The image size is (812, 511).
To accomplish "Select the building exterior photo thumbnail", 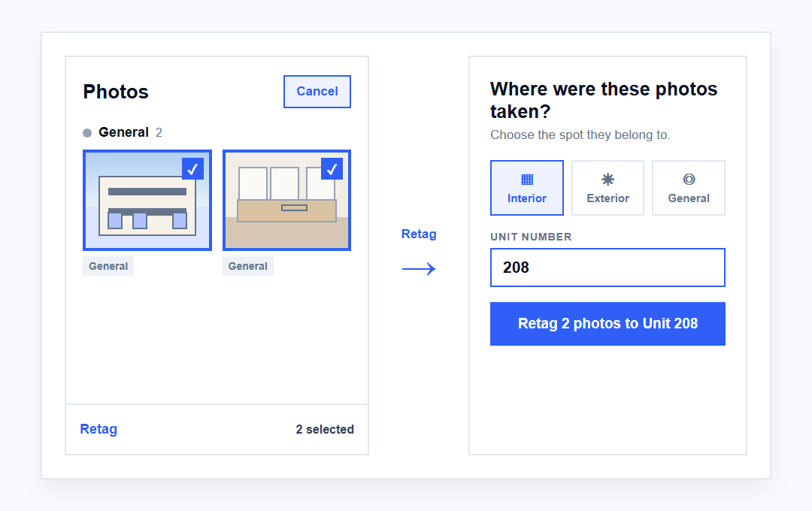I will pos(147,201).
